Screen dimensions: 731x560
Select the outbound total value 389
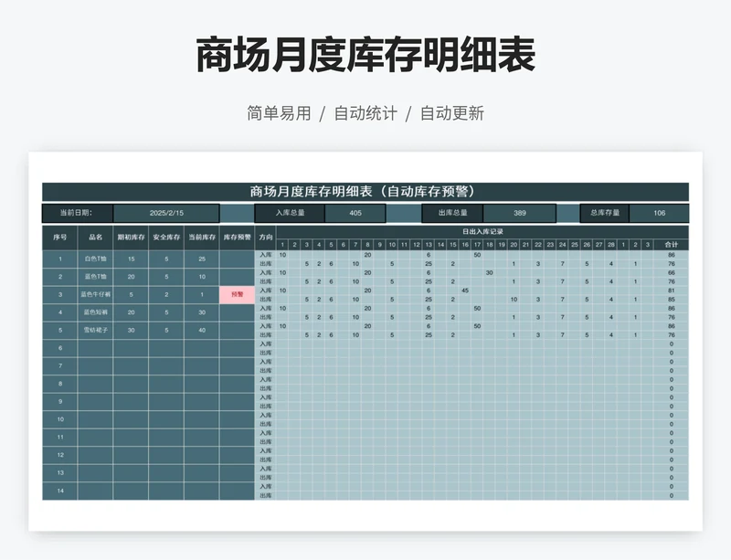(519, 213)
